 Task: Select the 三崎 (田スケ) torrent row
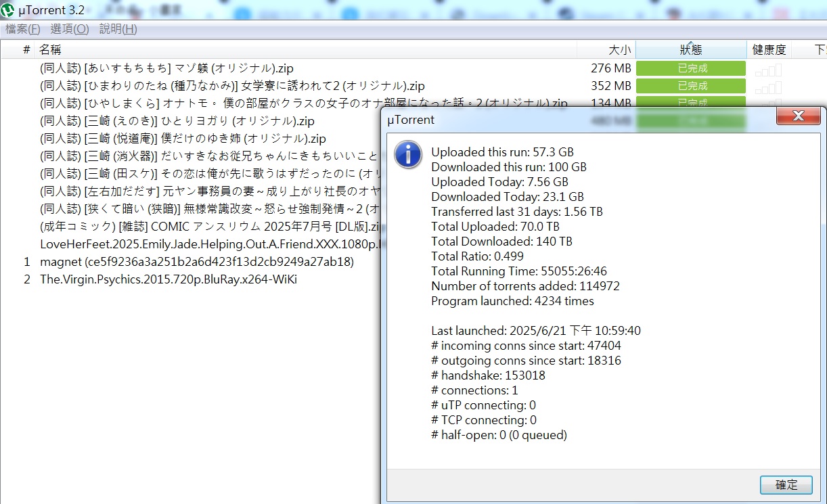pyautogui.click(x=209, y=174)
